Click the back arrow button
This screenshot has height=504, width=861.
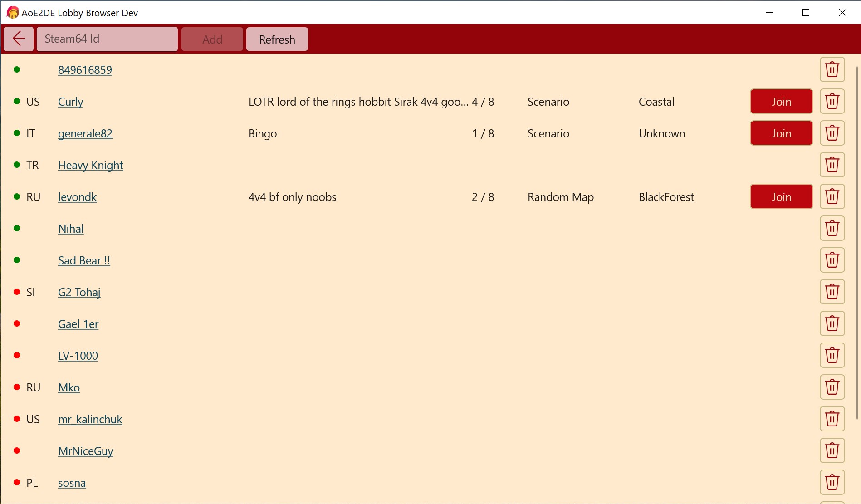[19, 39]
